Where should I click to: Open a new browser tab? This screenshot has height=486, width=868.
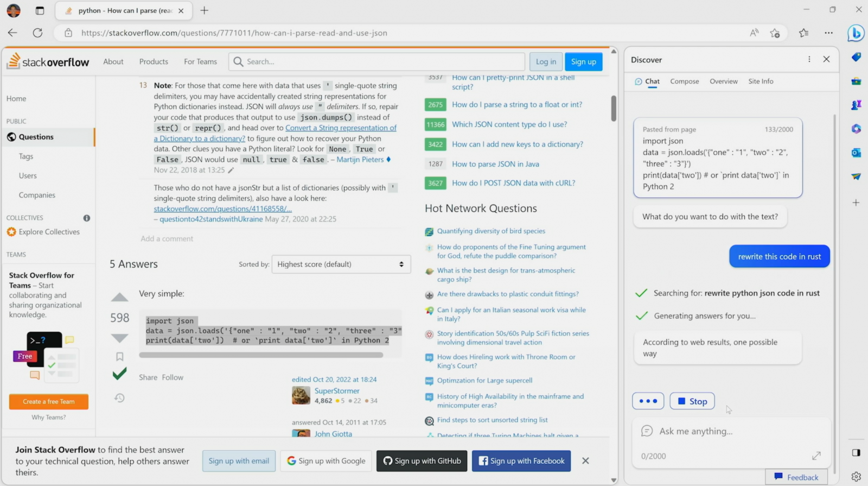pyautogui.click(x=204, y=10)
